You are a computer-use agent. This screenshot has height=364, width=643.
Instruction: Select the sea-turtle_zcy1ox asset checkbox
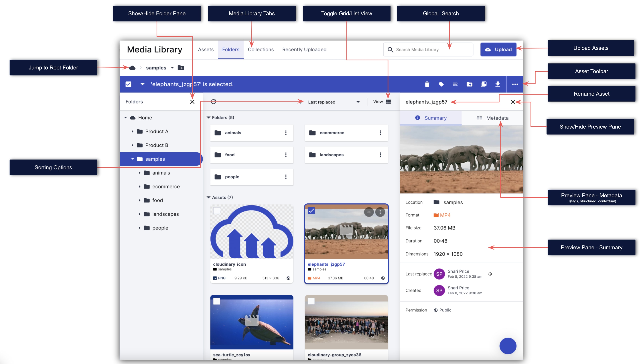click(216, 301)
